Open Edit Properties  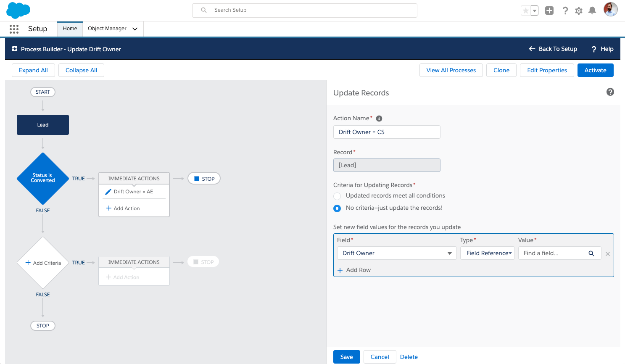tap(547, 70)
